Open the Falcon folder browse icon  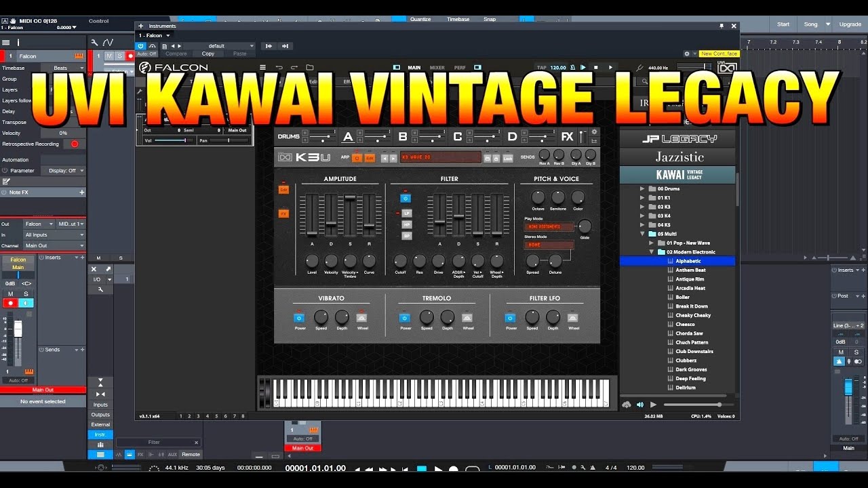click(310, 68)
